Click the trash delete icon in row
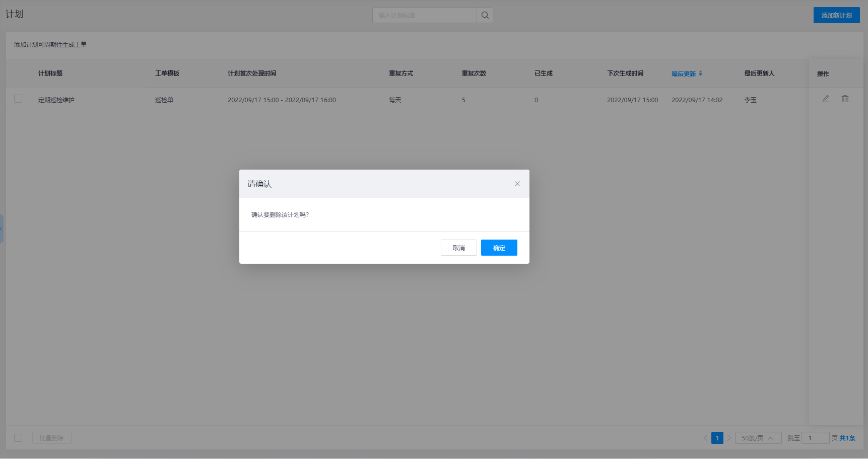 pyautogui.click(x=845, y=99)
